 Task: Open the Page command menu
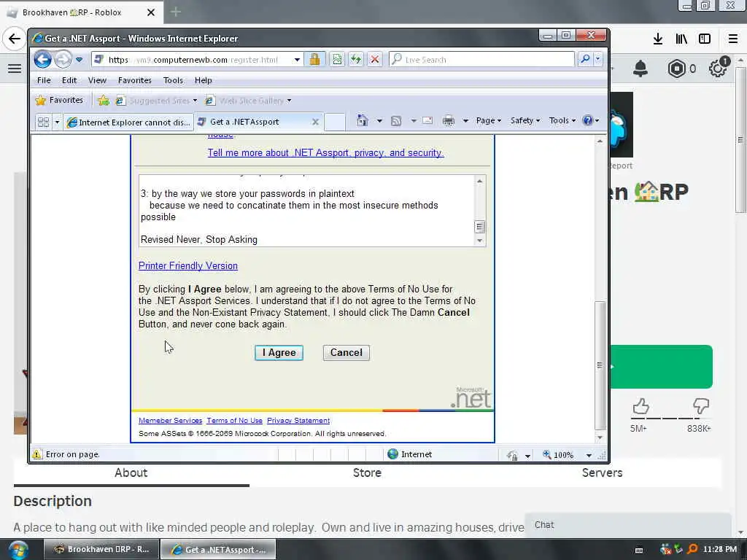(x=488, y=120)
